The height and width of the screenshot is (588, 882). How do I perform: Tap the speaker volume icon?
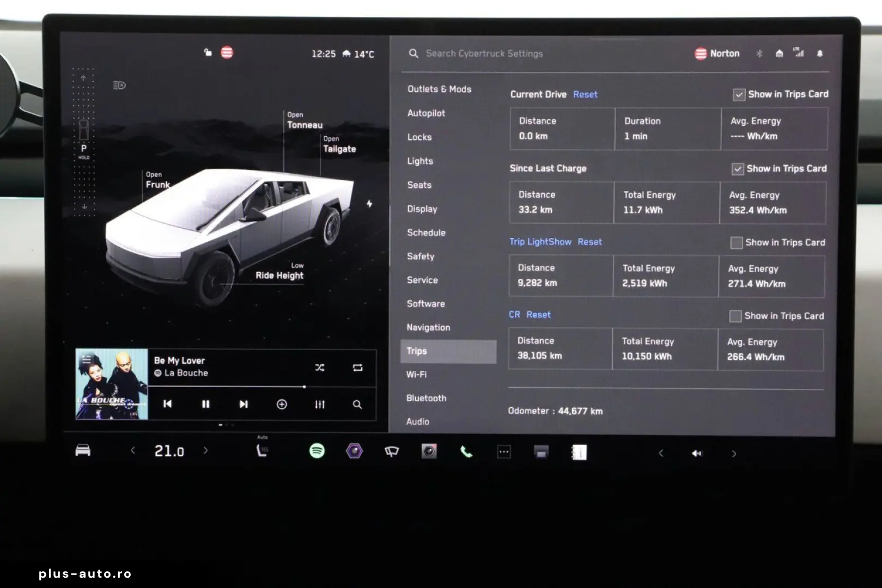tap(697, 453)
